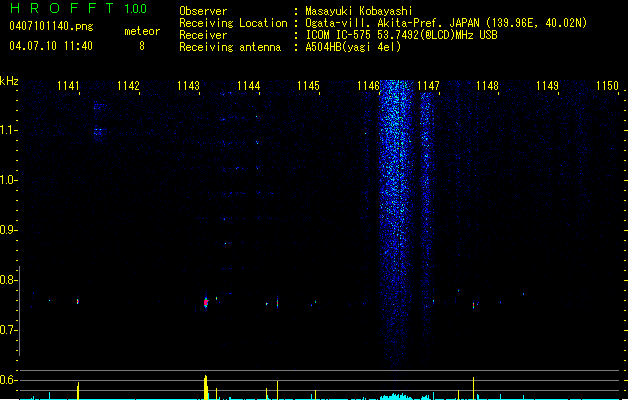Click the Observer label

203,11
